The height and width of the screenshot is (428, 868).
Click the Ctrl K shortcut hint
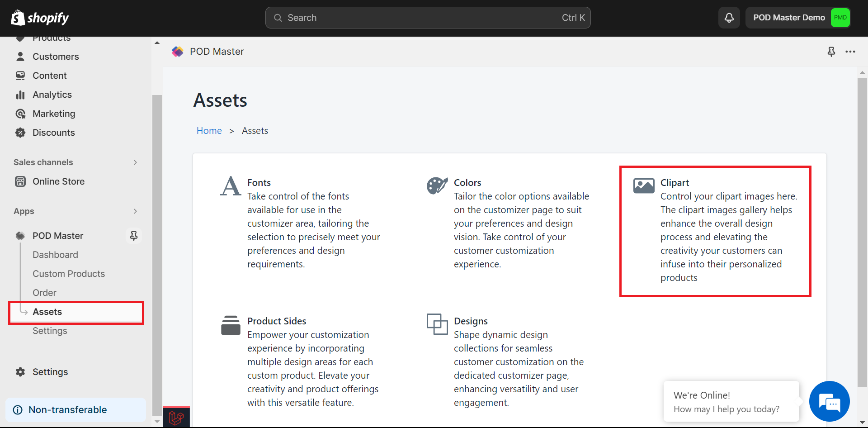pyautogui.click(x=573, y=18)
